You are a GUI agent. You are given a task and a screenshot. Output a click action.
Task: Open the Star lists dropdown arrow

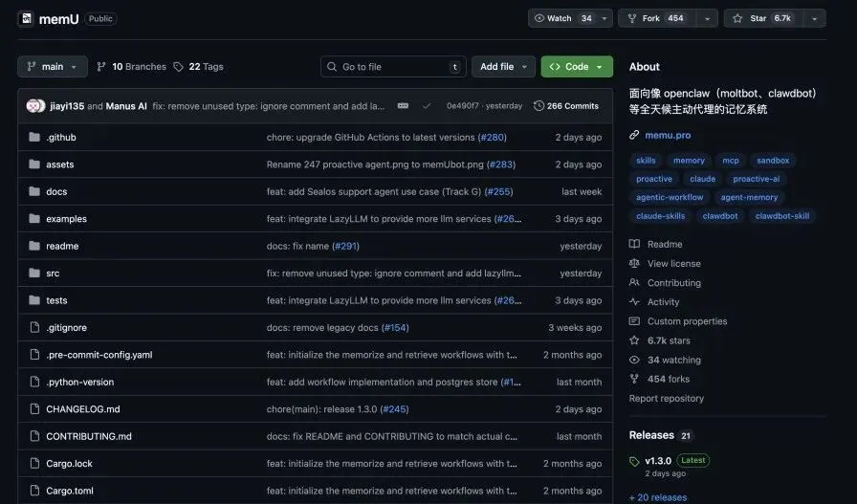(814, 18)
